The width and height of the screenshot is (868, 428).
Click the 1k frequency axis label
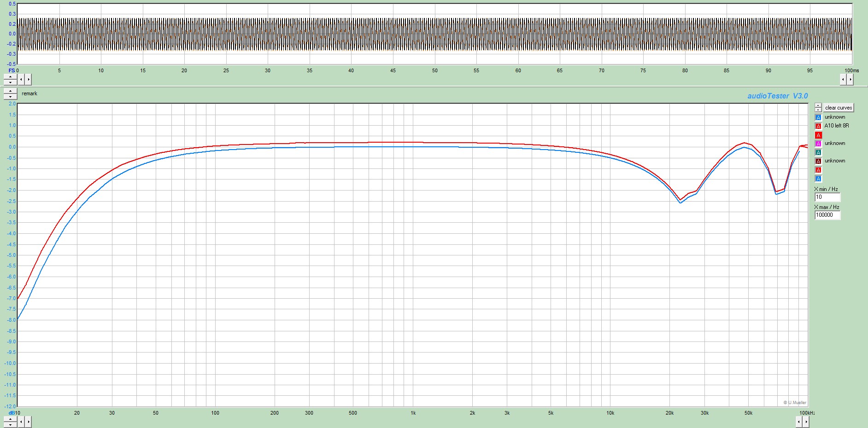coord(413,413)
